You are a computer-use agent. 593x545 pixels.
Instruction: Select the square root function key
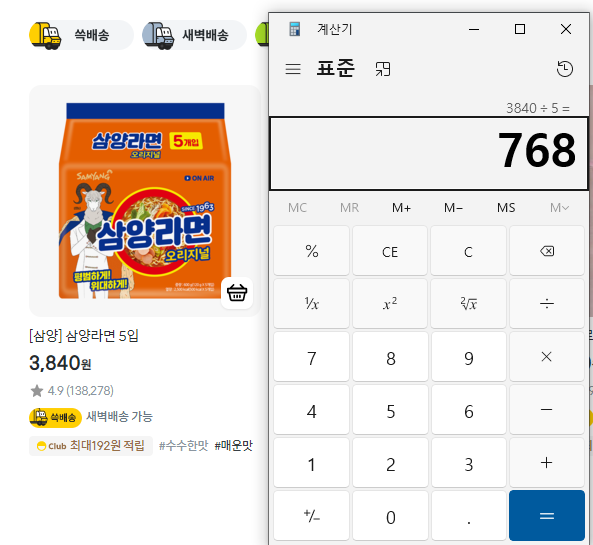pos(468,304)
